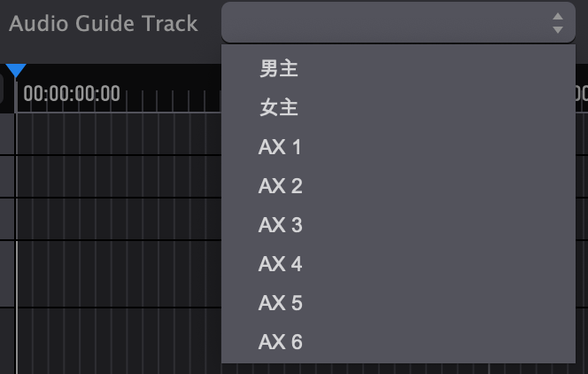The image size is (588, 374).
Task: Click the 00:00:00:00 timecode on ruler
Action: pyautogui.click(x=72, y=93)
